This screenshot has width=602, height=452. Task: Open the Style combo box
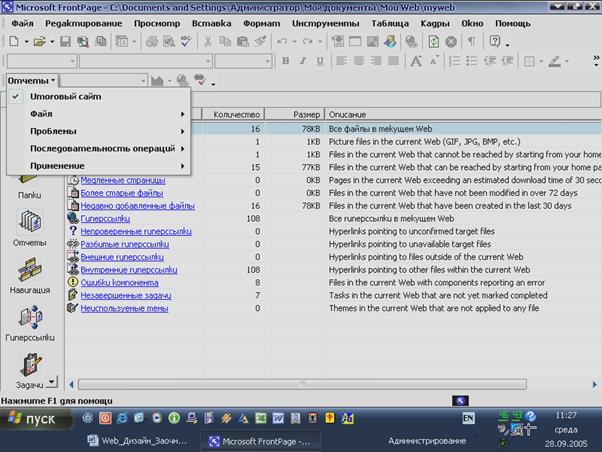pyautogui.click(x=42, y=61)
